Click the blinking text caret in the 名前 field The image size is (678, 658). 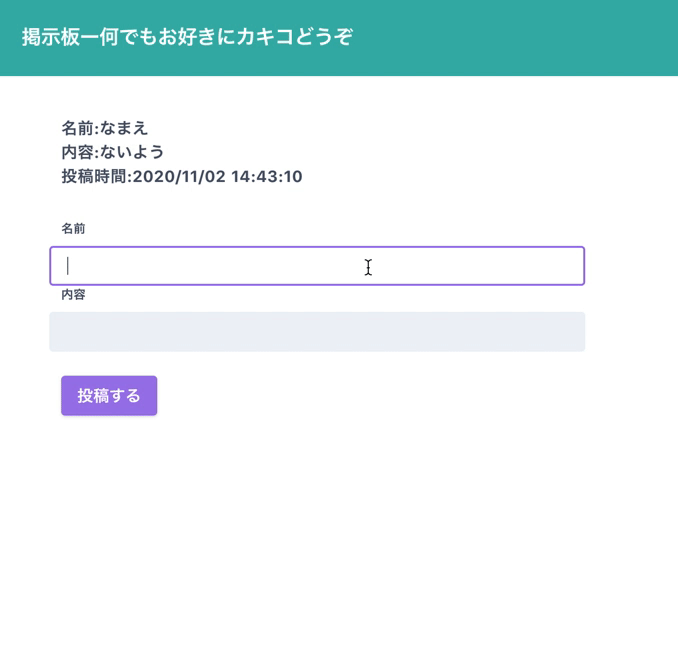pyautogui.click(x=67, y=266)
